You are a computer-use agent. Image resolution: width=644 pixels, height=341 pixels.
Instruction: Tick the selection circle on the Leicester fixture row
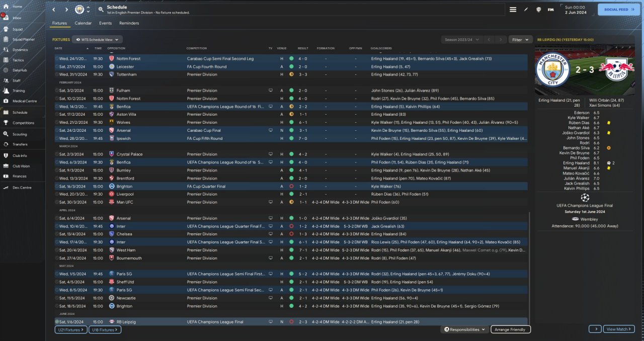pyautogui.click(x=57, y=66)
